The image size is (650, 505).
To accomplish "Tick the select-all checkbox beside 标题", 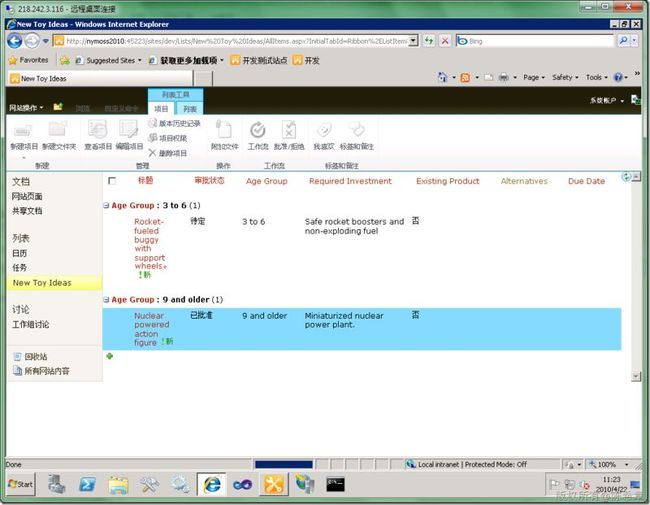I will (112, 181).
